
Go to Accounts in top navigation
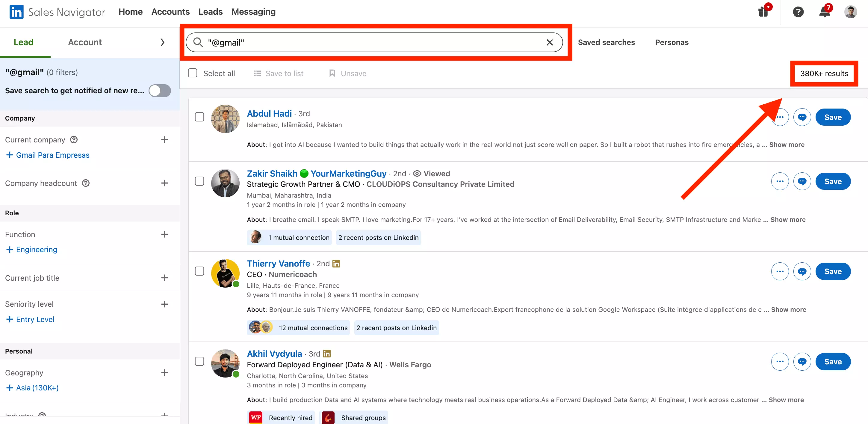click(x=170, y=12)
